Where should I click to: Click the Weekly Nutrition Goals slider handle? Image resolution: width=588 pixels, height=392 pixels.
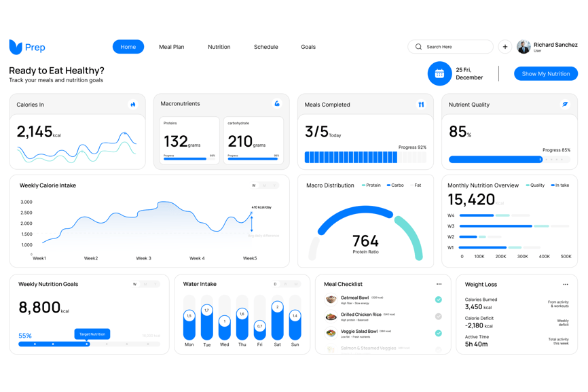(87, 344)
